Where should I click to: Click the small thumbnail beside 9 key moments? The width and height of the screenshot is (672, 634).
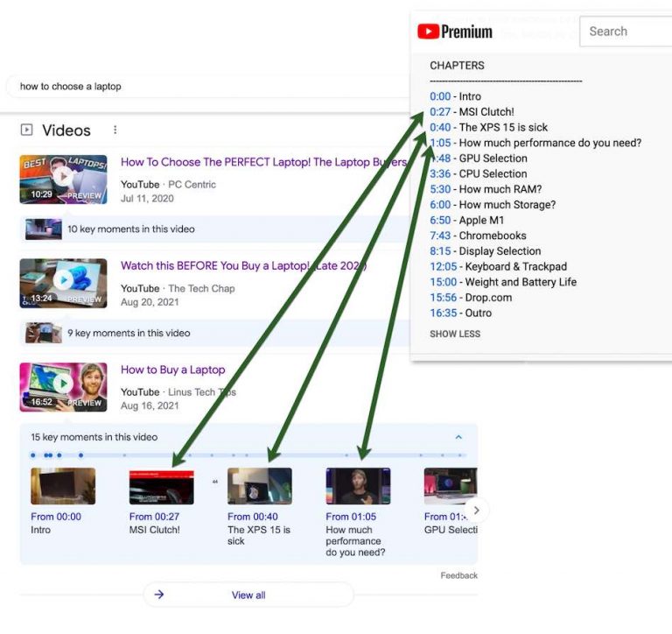pyautogui.click(x=43, y=333)
